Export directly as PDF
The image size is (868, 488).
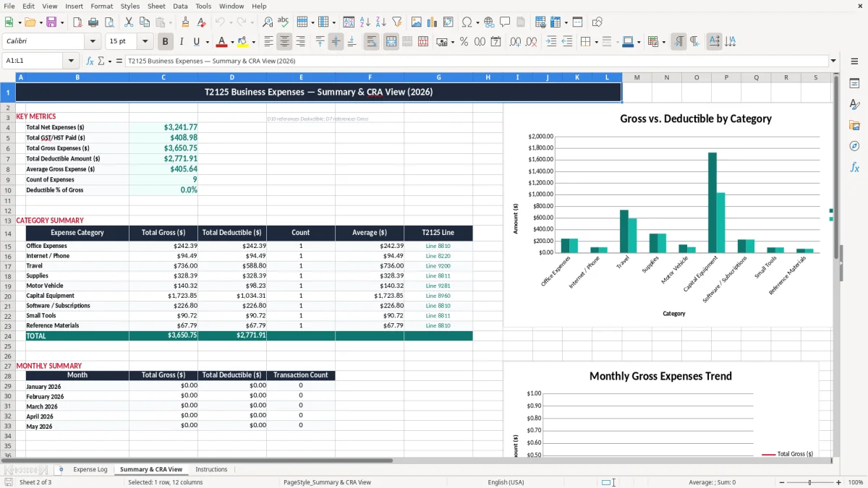coord(77,22)
